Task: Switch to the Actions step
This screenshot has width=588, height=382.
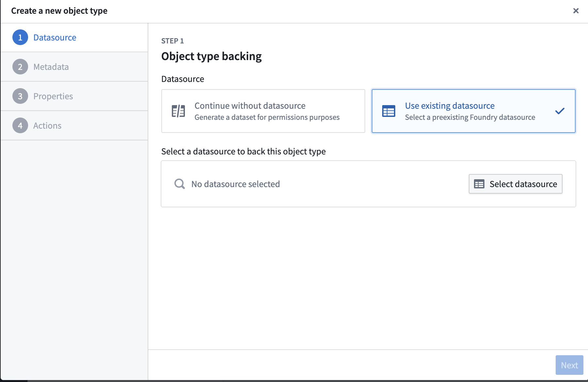Action: click(74, 126)
